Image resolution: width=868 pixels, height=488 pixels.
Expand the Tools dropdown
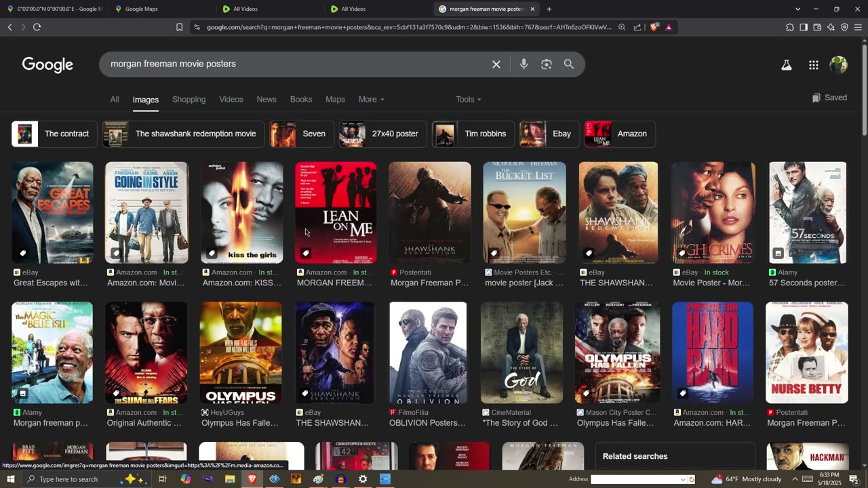pyautogui.click(x=468, y=99)
